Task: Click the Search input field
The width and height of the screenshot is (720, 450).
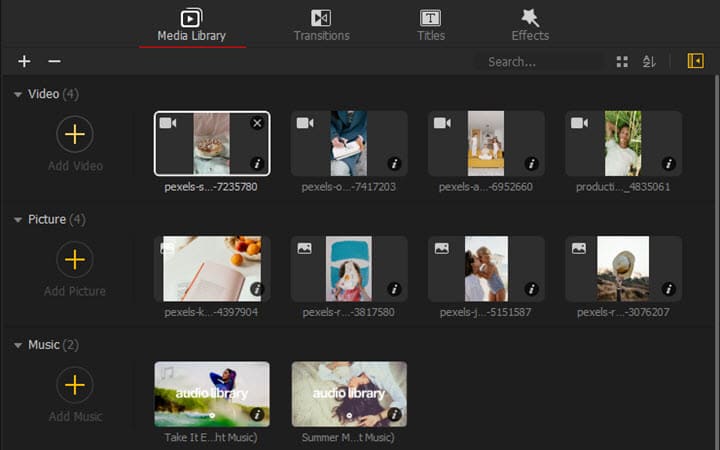Action: [540, 62]
